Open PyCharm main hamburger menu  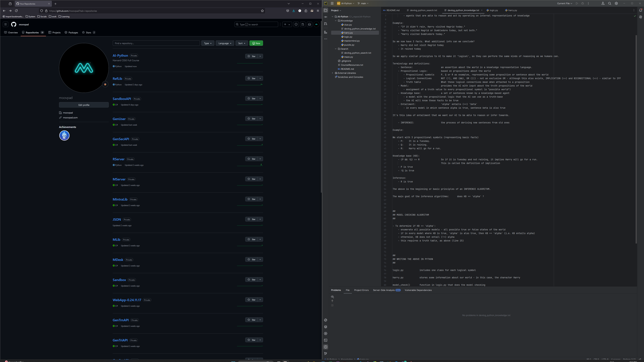click(332, 4)
